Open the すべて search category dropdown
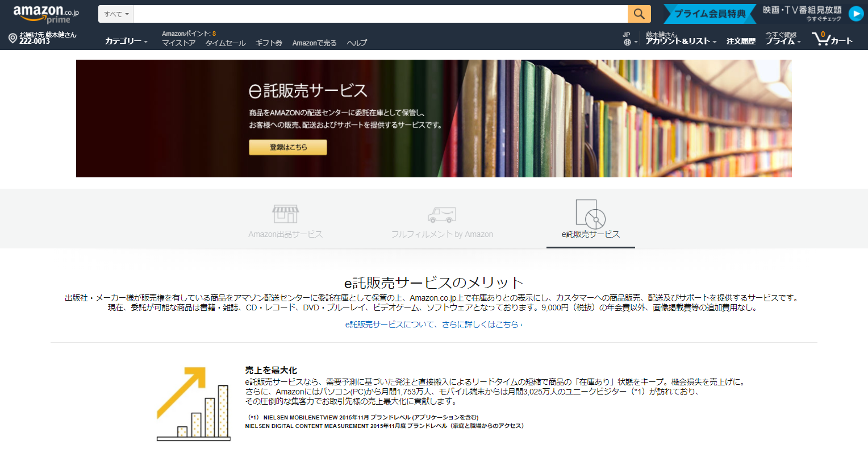Screen dimensions: 868x453 (116, 14)
